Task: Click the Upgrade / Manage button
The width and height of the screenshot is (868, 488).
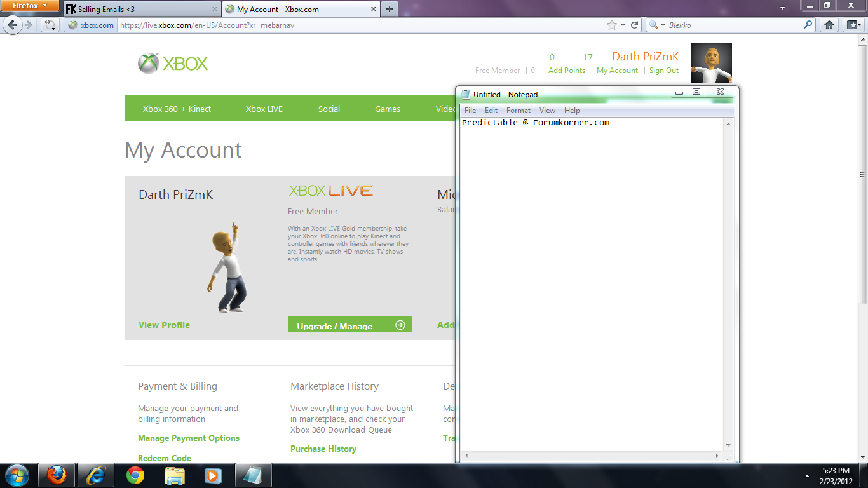Action: 349,325
